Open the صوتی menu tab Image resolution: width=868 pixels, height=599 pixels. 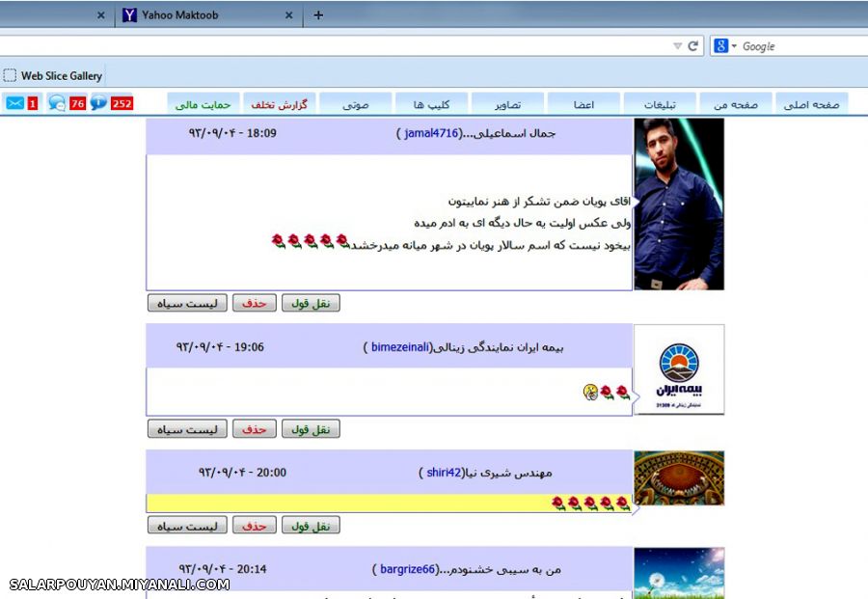(x=355, y=104)
